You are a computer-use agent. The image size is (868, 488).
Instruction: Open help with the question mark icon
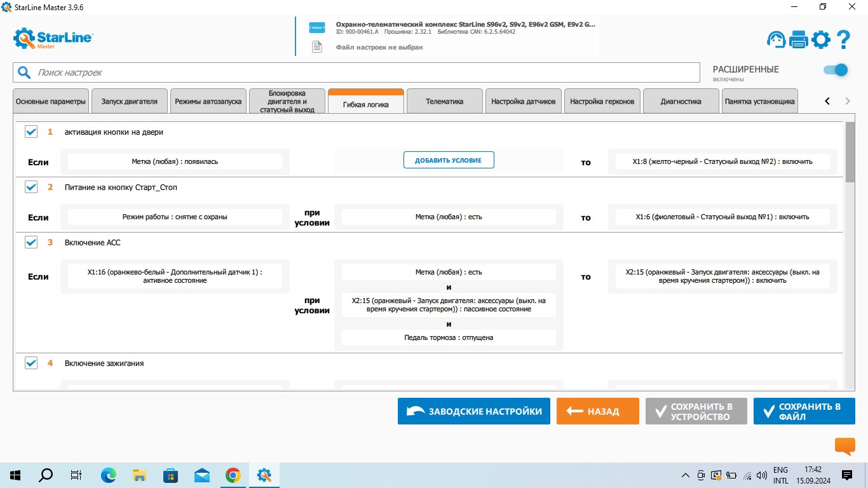coord(843,40)
